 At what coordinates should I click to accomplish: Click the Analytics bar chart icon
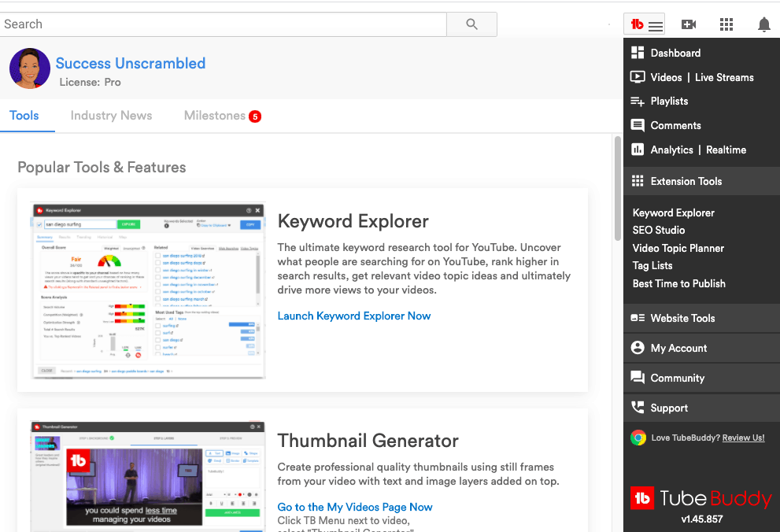point(638,150)
